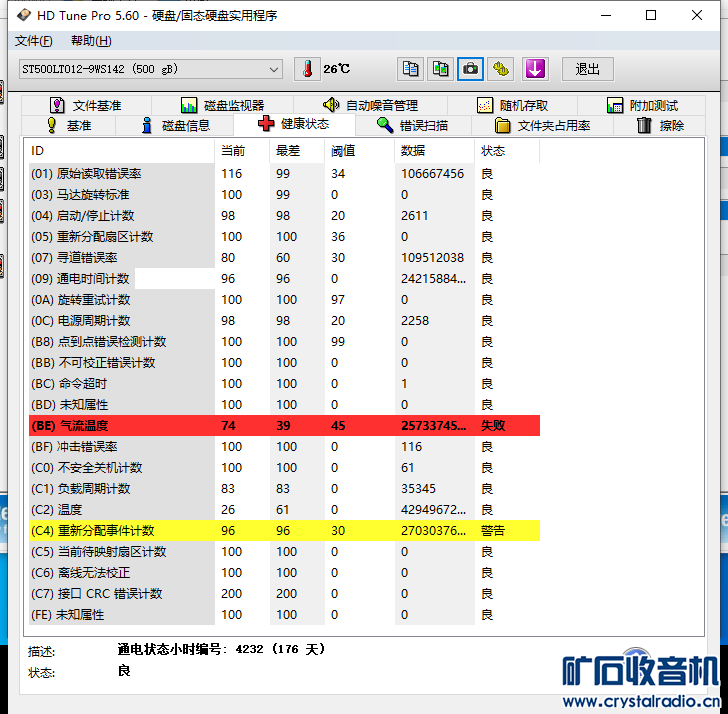Select the (05) 重新分配扇区计数 row

click(x=284, y=237)
